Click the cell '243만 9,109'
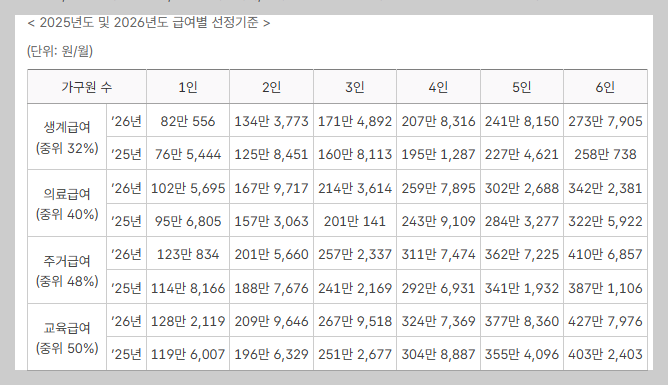 pos(438,221)
